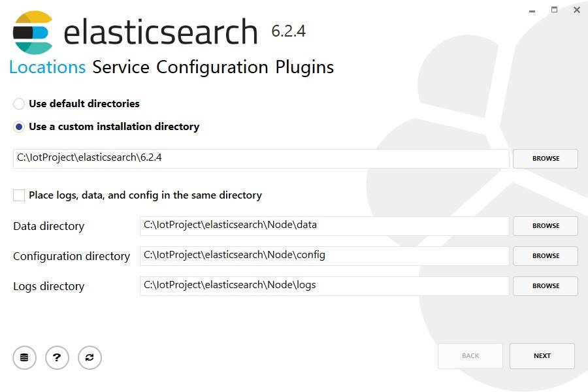This screenshot has height=392, width=588.
Task: Edit the Configuration directory path field
Action: tap(324, 256)
